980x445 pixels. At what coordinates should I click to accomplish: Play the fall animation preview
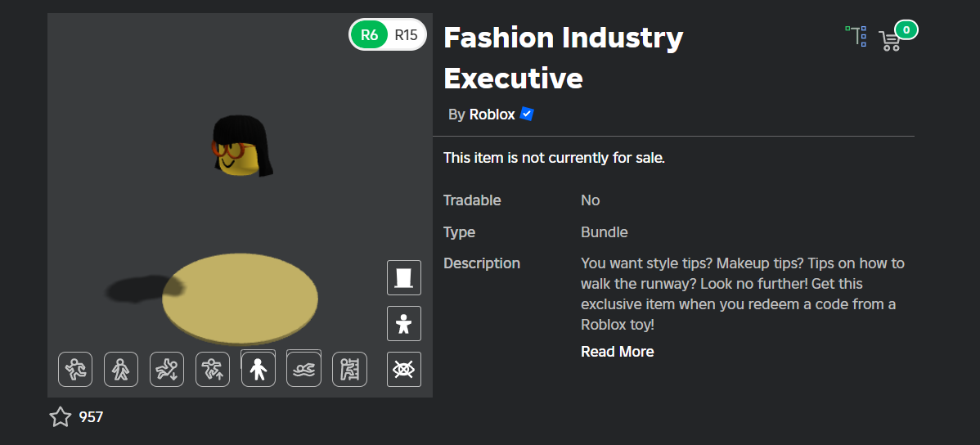pos(167,370)
